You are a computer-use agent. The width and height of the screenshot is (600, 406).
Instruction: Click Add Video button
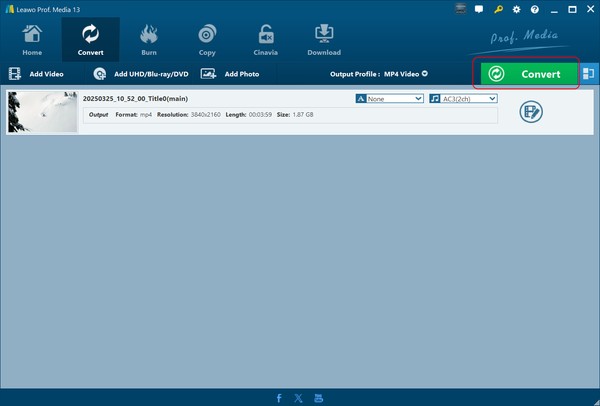click(36, 74)
